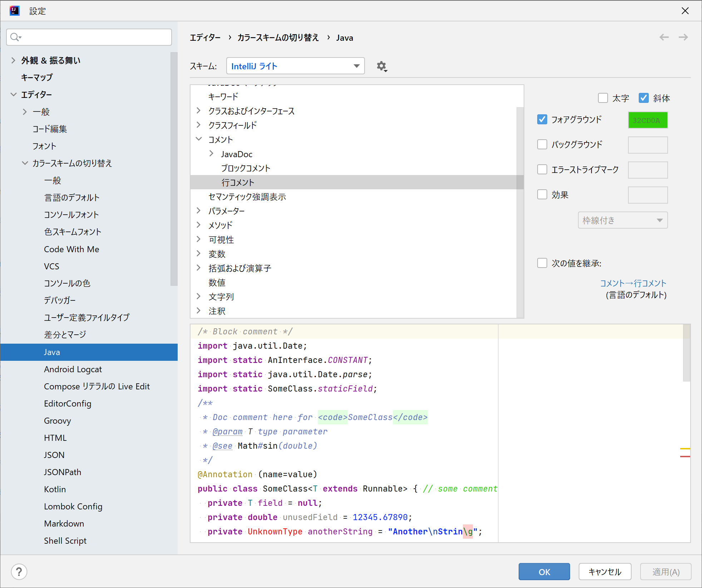702x588 pixels.
Task: Select Markdown color scheme page
Action: pos(64,523)
